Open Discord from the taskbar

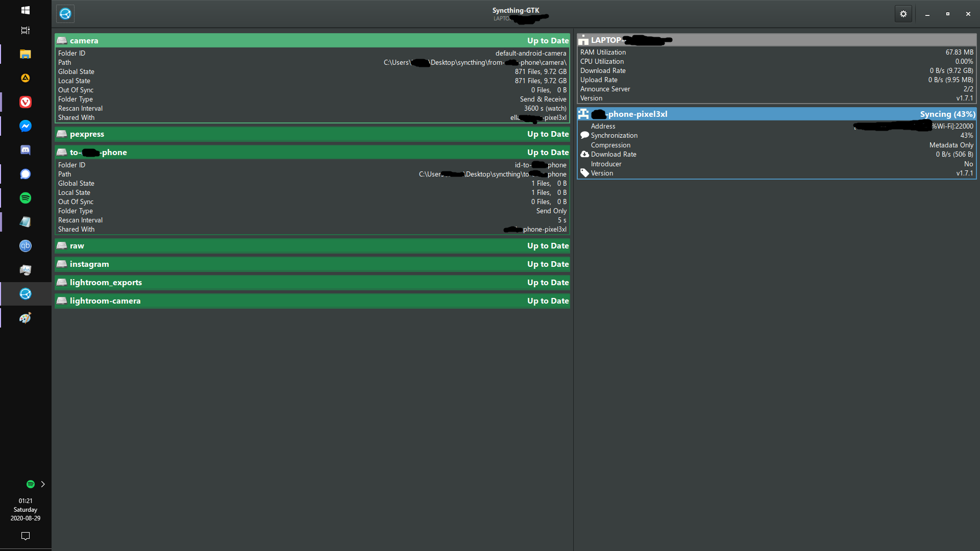tap(25, 150)
